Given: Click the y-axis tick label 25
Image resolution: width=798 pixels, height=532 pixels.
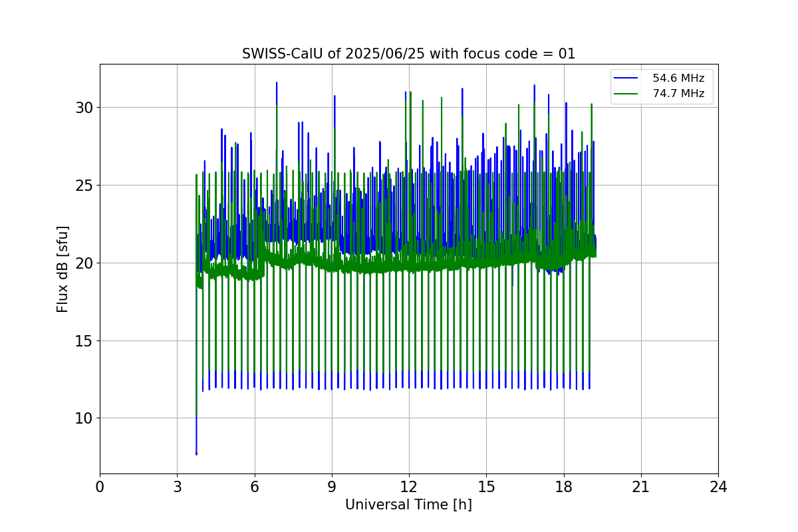Looking at the screenshot, I should pyautogui.click(x=84, y=185).
